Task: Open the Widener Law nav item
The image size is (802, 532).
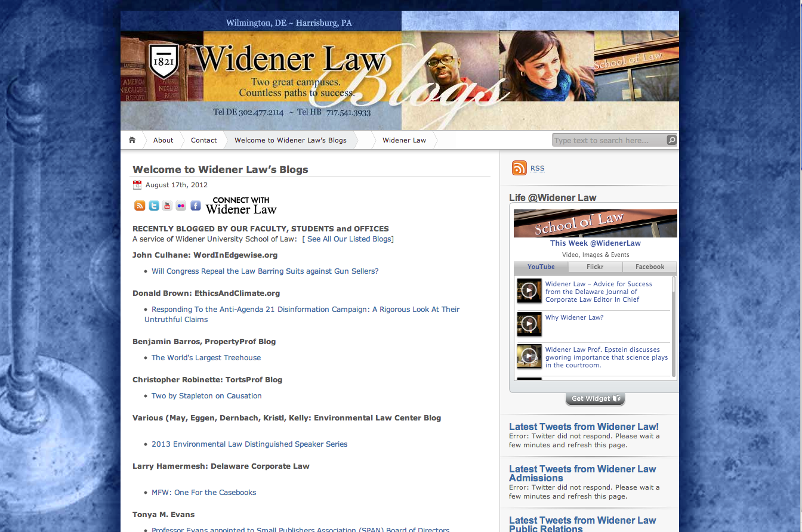Action: [404, 140]
